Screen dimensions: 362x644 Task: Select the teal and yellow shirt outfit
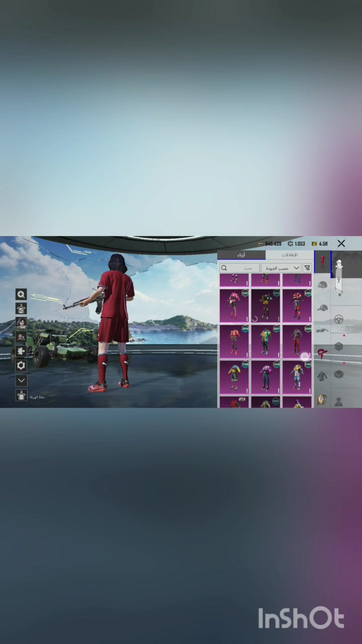coord(265,342)
